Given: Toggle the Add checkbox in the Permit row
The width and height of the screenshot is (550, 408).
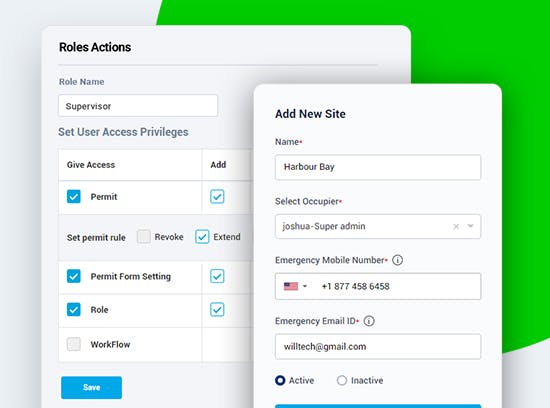Looking at the screenshot, I should tap(217, 196).
